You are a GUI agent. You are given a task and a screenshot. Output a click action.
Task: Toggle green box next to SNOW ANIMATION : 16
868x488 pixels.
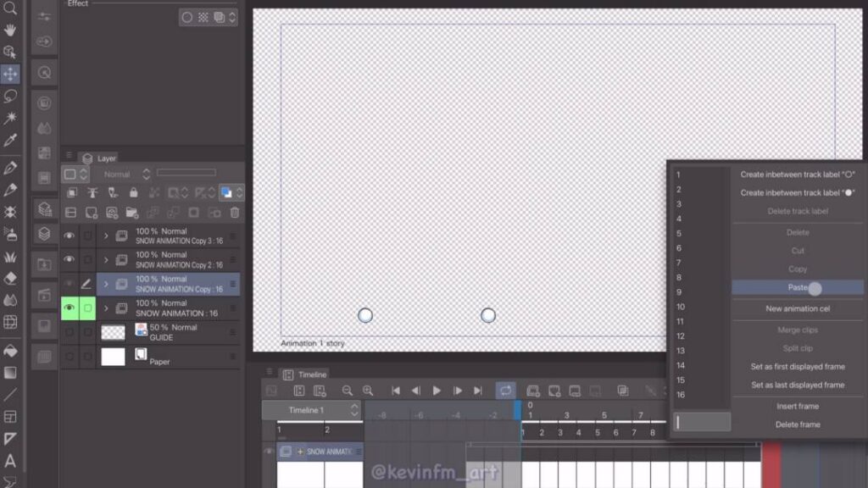click(x=87, y=308)
